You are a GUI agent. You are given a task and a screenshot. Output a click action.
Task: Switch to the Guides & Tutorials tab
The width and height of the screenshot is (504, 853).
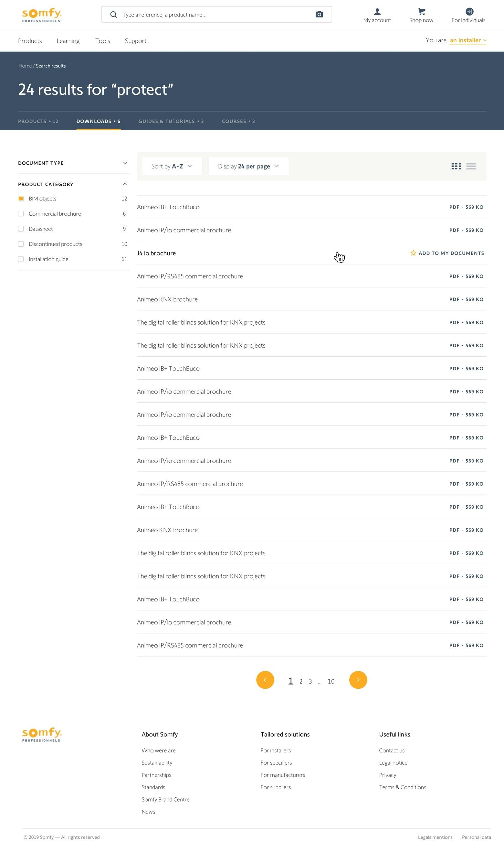171,121
